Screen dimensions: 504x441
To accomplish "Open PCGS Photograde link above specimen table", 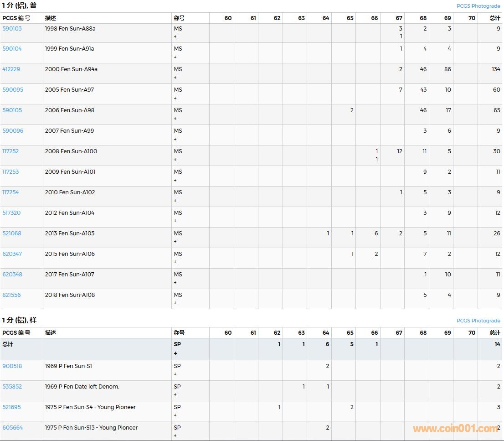I will point(478,321).
